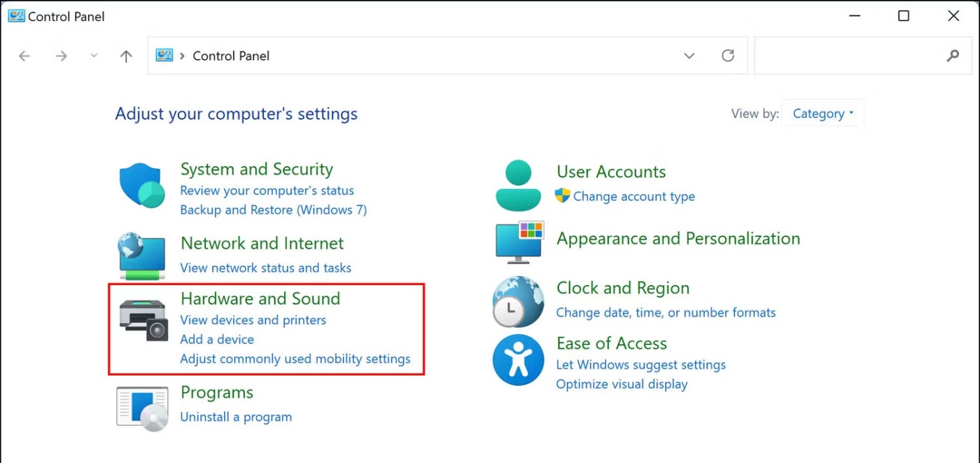Screen dimensions: 980x463
Task: Expand the View by Category dropdown
Action: [x=822, y=113]
